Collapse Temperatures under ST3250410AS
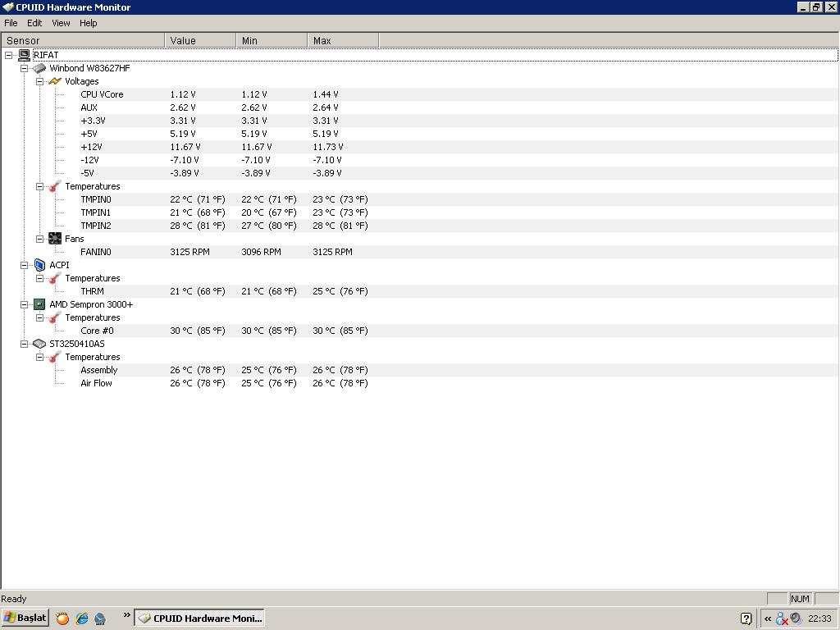This screenshot has width=840, height=630. [x=39, y=358]
